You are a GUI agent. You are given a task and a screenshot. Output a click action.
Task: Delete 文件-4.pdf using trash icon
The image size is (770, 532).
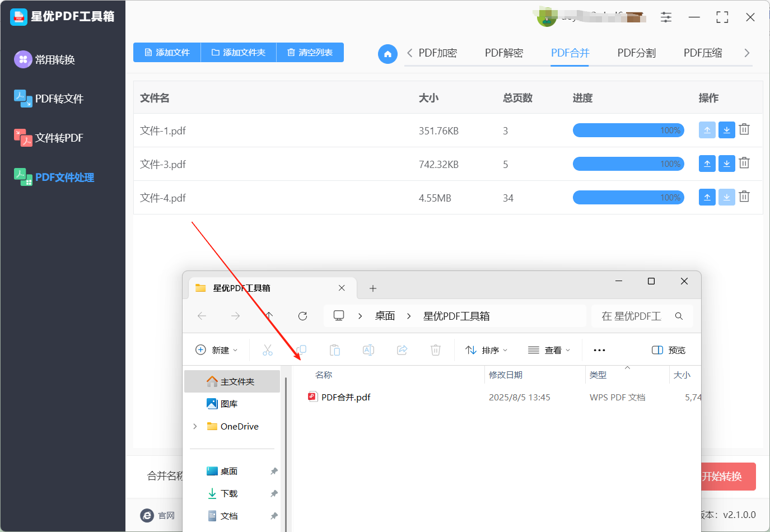click(744, 197)
